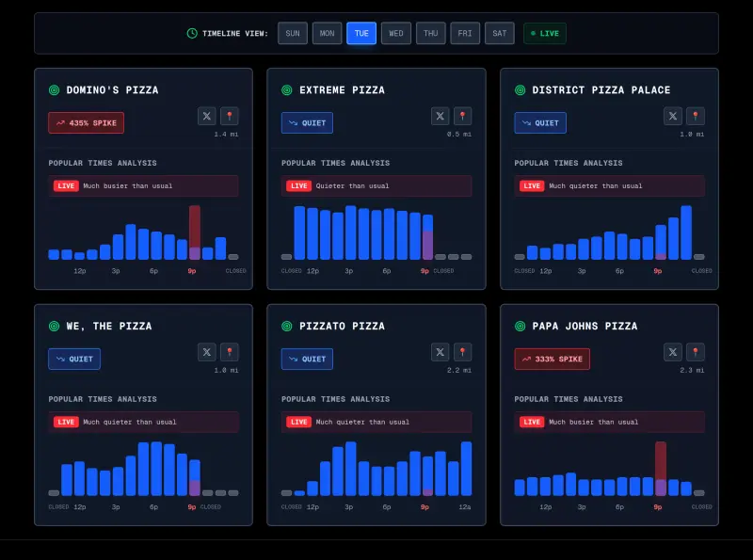Viewport: 753px width, 560px height.
Task: Toggle the LIVE timeline button
Action: tap(545, 34)
